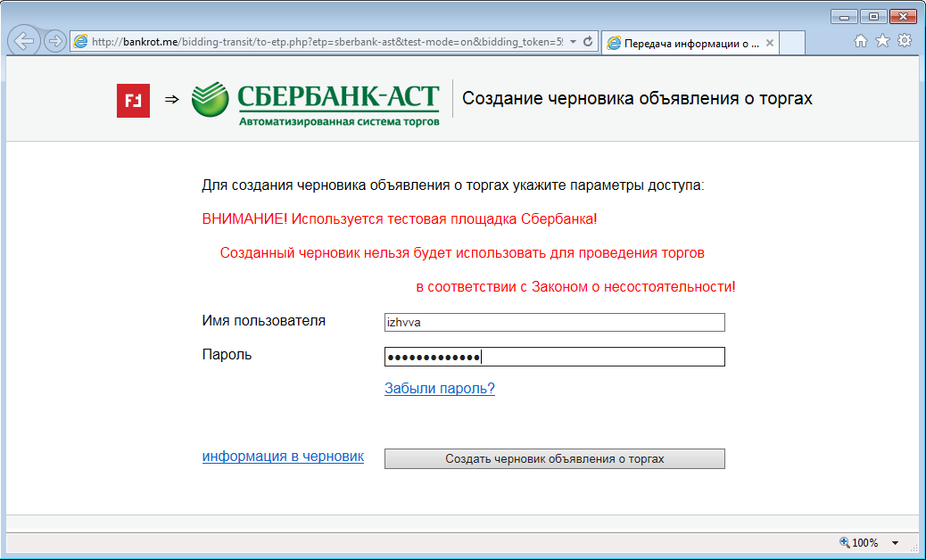Click into the 'Пароль' password field

(x=554, y=358)
